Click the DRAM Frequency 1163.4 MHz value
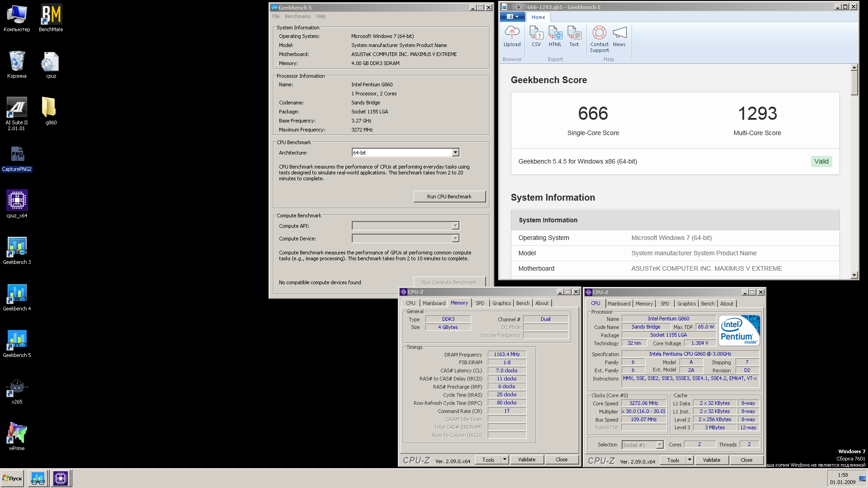Screen dimensions: 868x488 tap(507, 354)
